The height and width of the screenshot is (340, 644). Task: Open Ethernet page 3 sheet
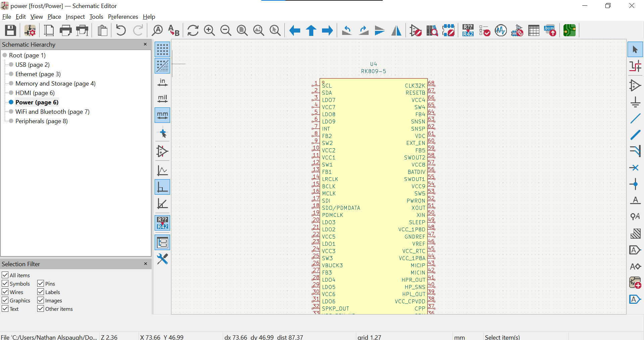38,74
